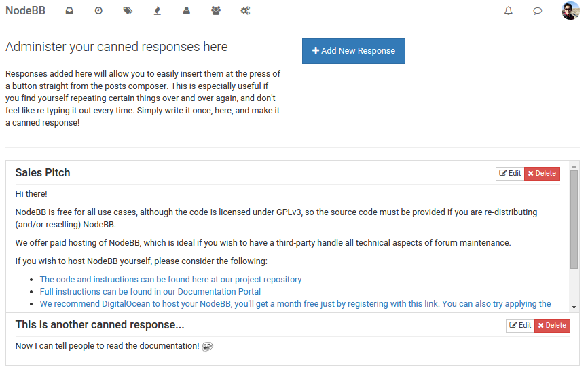Click the Sales Pitch scrollbar thumb
588x376 pixels.
point(574,220)
